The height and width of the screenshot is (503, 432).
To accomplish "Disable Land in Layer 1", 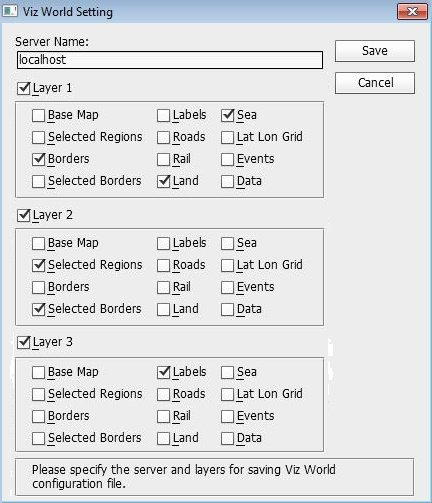I will (163, 182).
